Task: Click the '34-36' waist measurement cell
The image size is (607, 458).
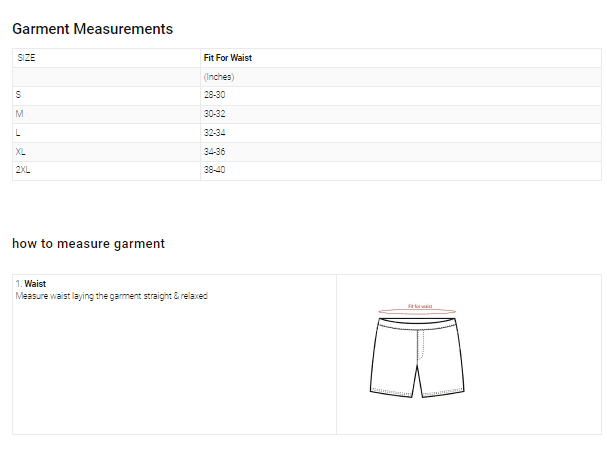Action: coord(215,152)
